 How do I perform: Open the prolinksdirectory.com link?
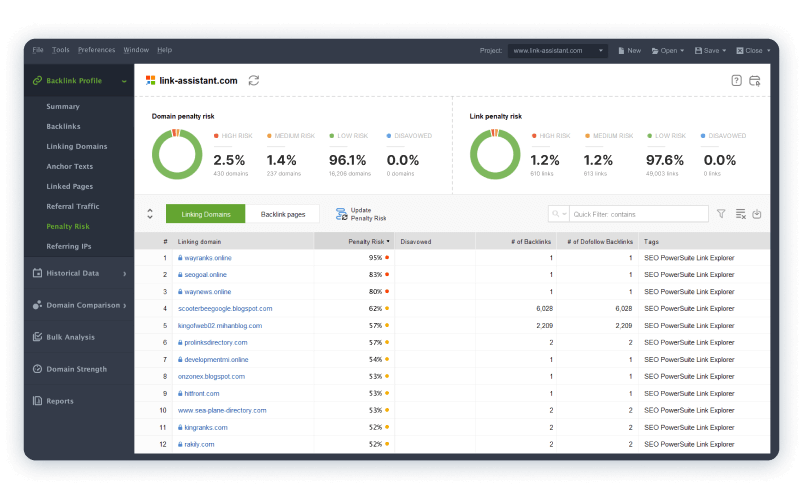click(x=216, y=342)
